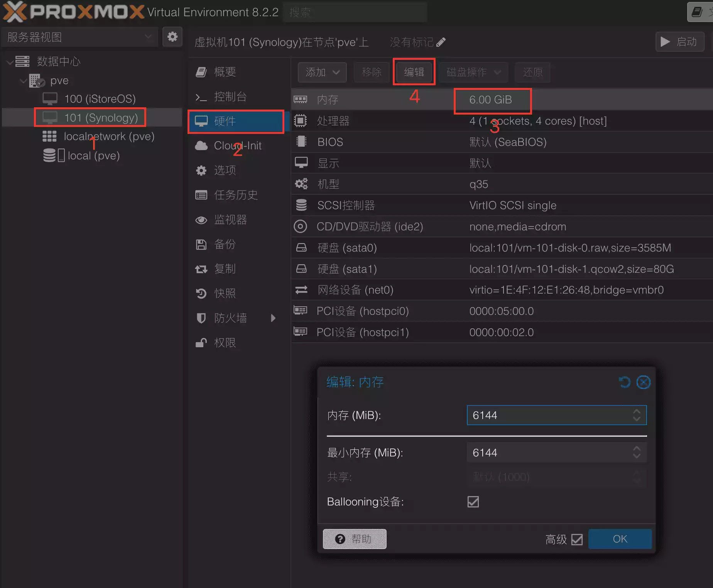Click the gear settings icon beside server view
The image size is (713, 588).
172,37
